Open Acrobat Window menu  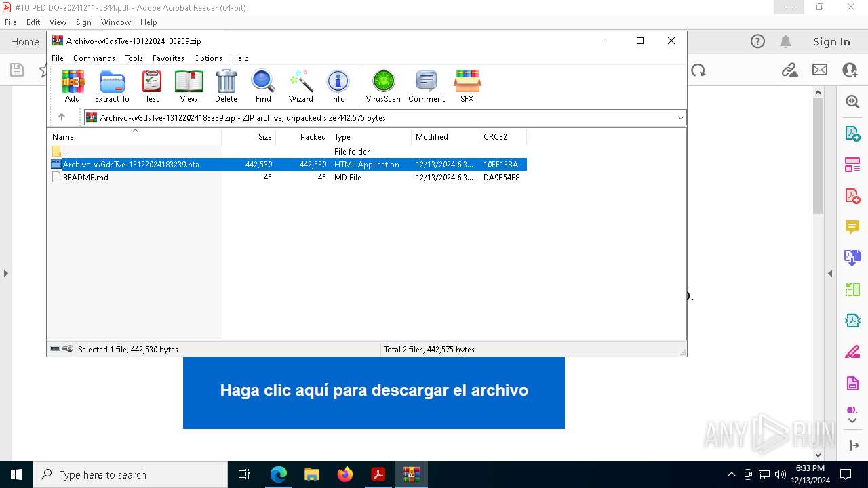116,22
